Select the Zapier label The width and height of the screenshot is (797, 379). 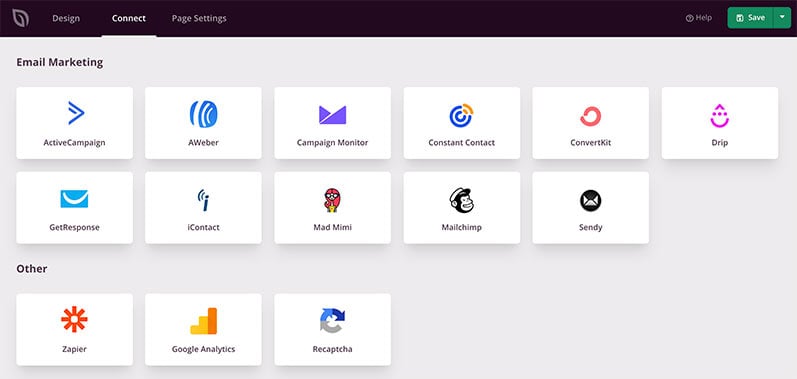point(74,349)
